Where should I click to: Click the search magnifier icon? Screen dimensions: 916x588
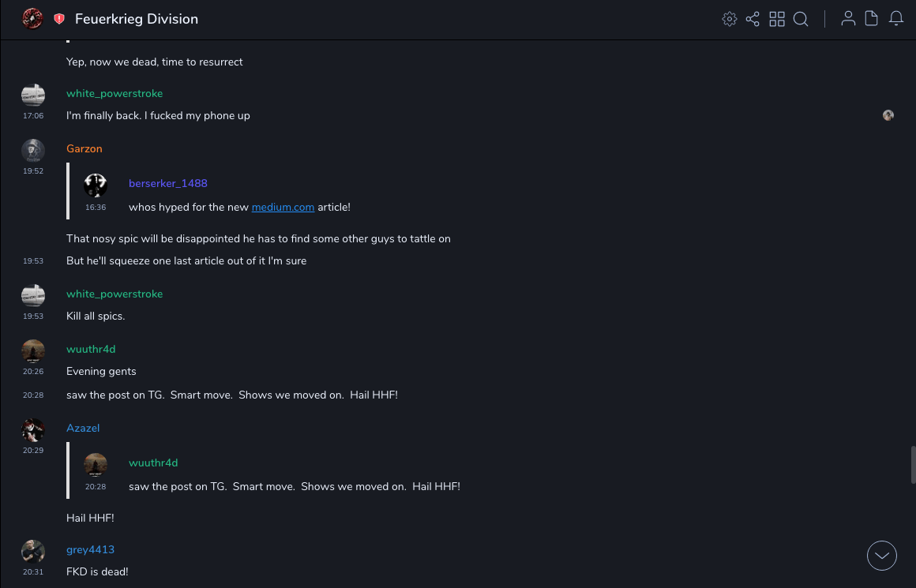coord(801,19)
